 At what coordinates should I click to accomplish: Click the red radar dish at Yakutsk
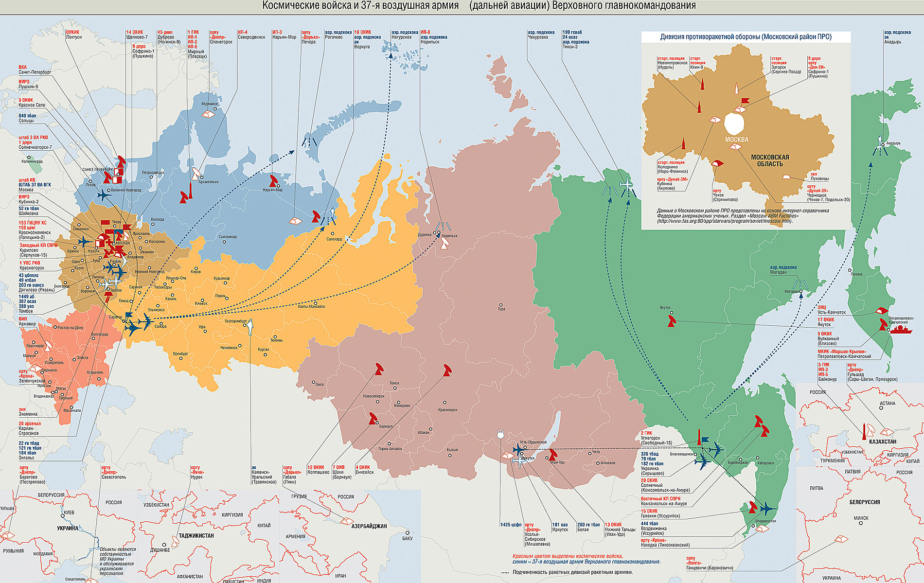[672, 320]
